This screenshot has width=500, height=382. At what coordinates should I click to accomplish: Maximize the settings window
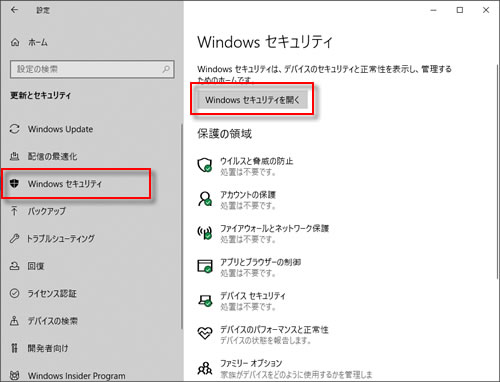click(460, 10)
